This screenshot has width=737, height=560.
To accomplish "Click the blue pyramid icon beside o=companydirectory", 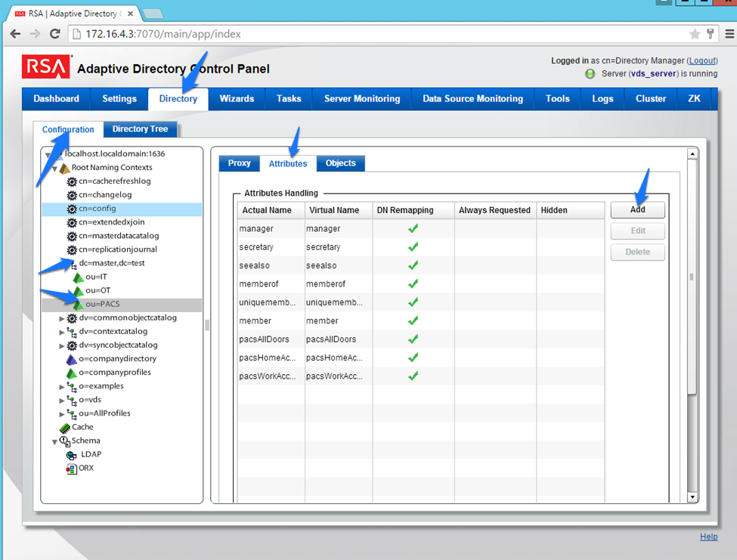I will click(x=72, y=360).
